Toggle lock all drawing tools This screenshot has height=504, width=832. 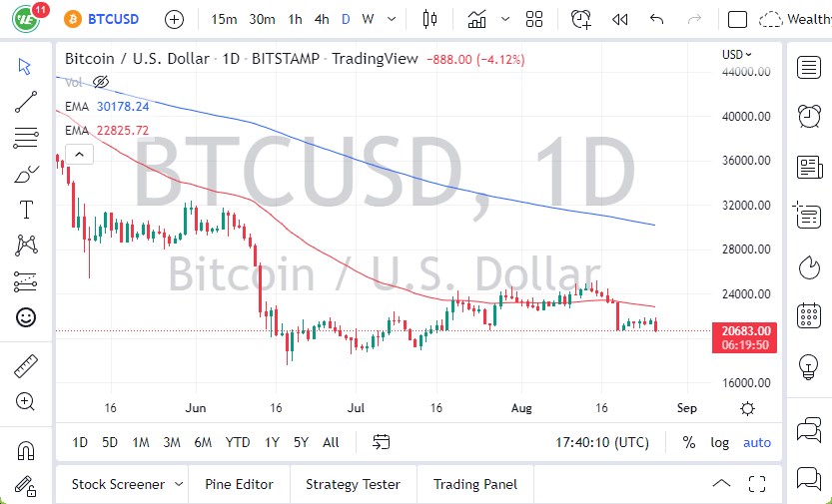pos(25,485)
